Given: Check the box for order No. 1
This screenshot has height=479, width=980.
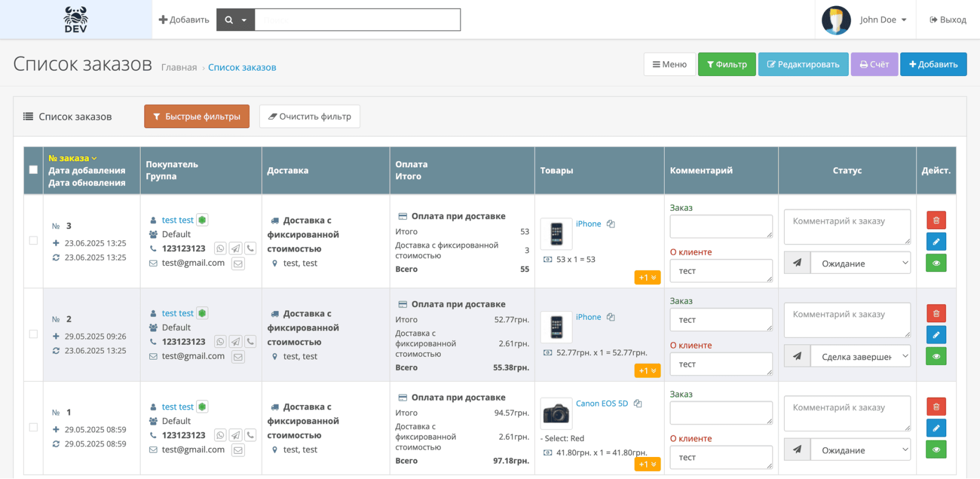Looking at the screenshot, I should 33,428.
